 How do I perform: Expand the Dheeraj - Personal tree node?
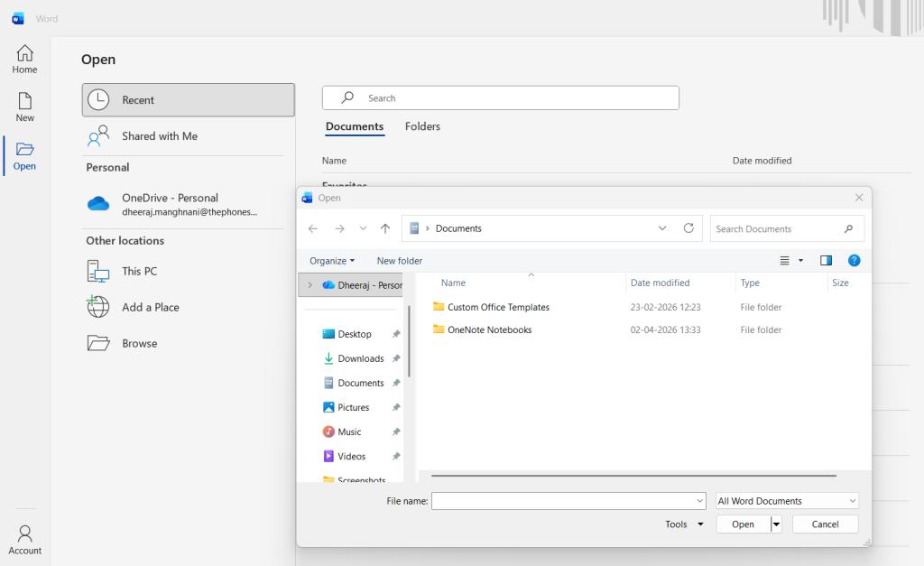(x=310, y=285)
